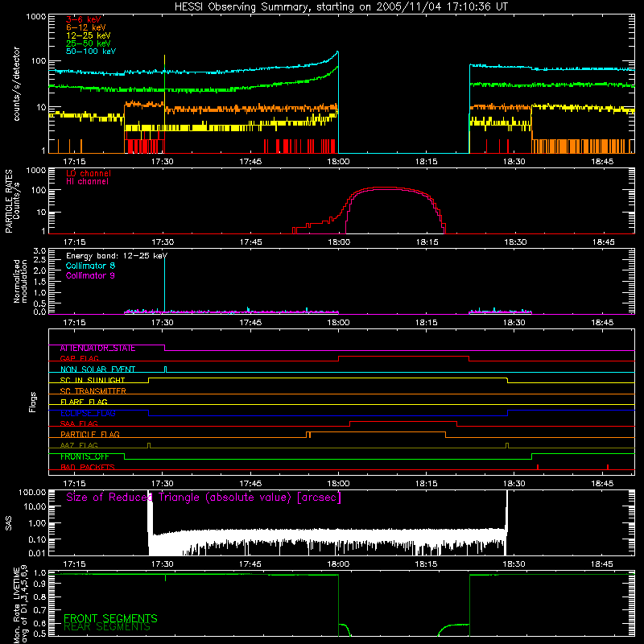Click the FLARE_FLAG label

click(84, 402)
